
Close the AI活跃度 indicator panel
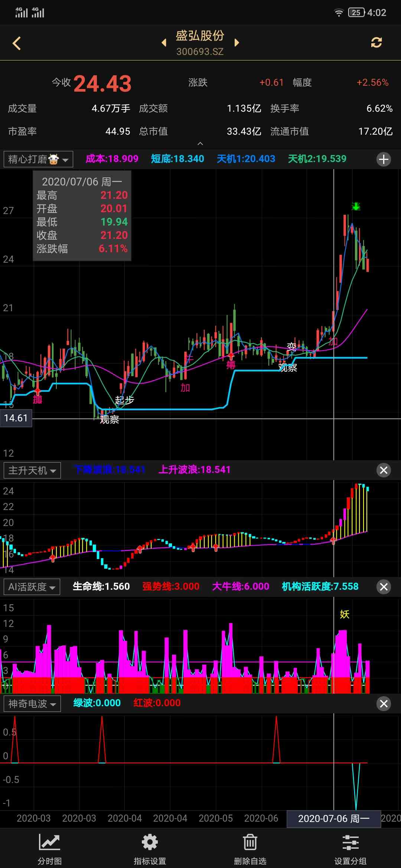pos(384,587)
